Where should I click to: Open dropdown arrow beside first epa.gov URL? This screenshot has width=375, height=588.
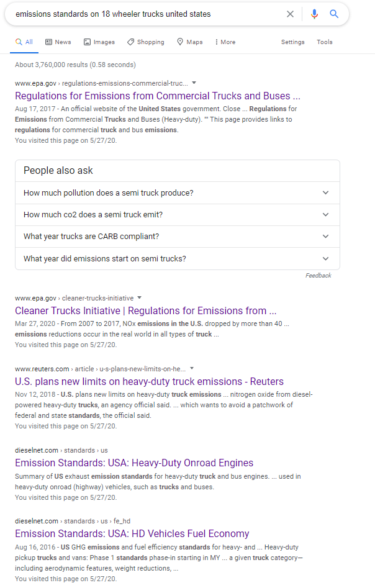pyautogui.click(x=194, y=83)
